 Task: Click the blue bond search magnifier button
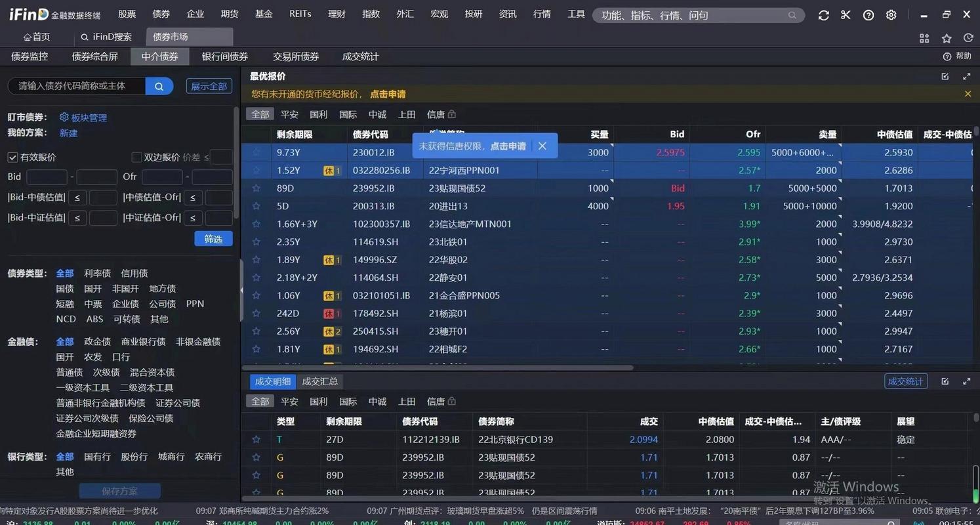tap(159, 86)
